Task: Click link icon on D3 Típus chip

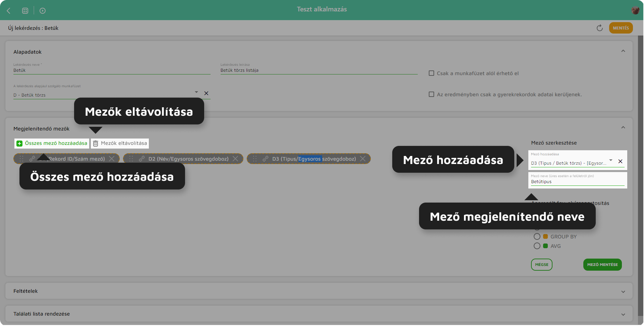Action: [266, 159]
